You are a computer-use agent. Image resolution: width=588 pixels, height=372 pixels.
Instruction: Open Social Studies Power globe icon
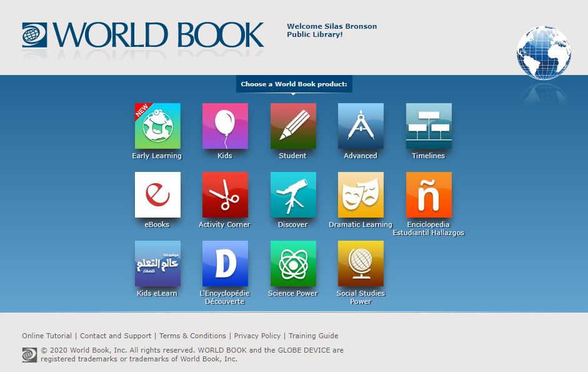point(361,264)
